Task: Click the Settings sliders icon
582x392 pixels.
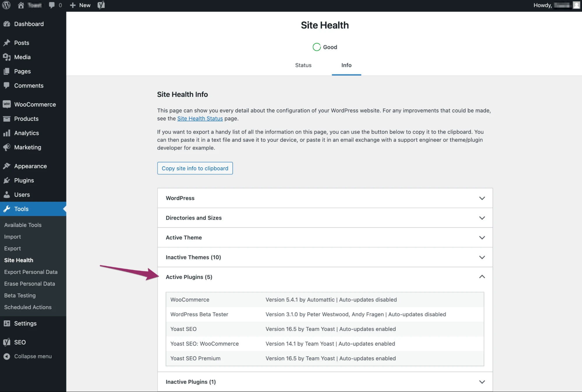Action: point(7,323)
